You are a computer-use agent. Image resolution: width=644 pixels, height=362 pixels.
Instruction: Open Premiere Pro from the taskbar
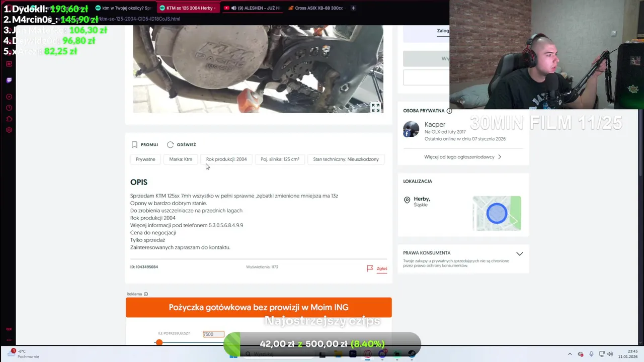click(353, 354)
